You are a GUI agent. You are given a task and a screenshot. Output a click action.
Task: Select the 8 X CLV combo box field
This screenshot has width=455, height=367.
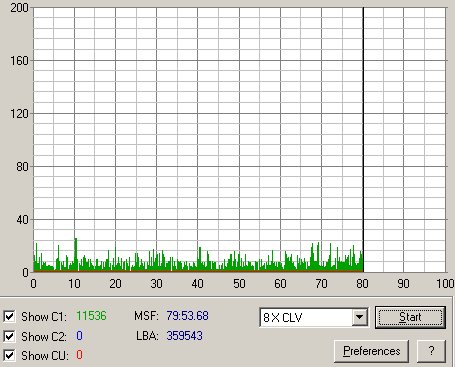click(314, 317)
